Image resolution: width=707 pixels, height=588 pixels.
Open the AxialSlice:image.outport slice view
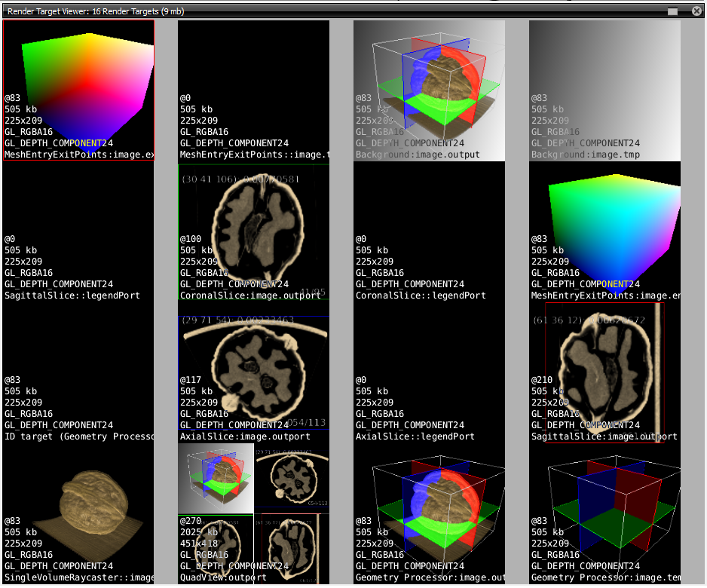(x=253, y=372)
